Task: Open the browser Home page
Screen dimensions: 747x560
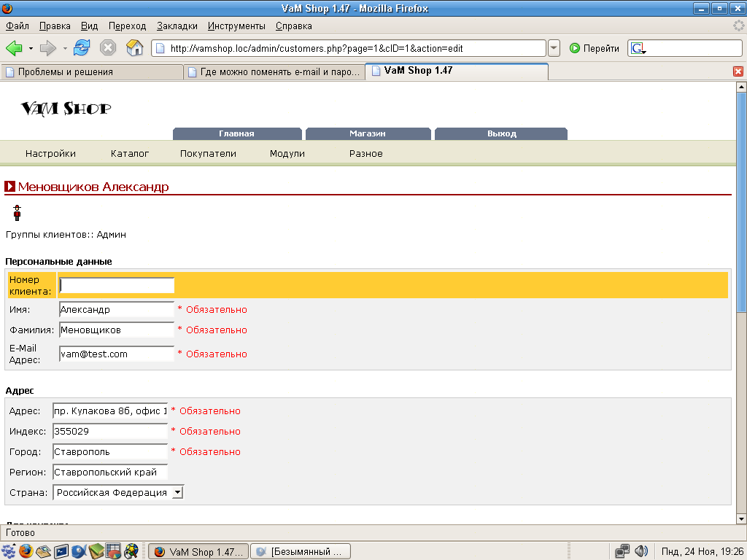Action: (x=135, y=47)
